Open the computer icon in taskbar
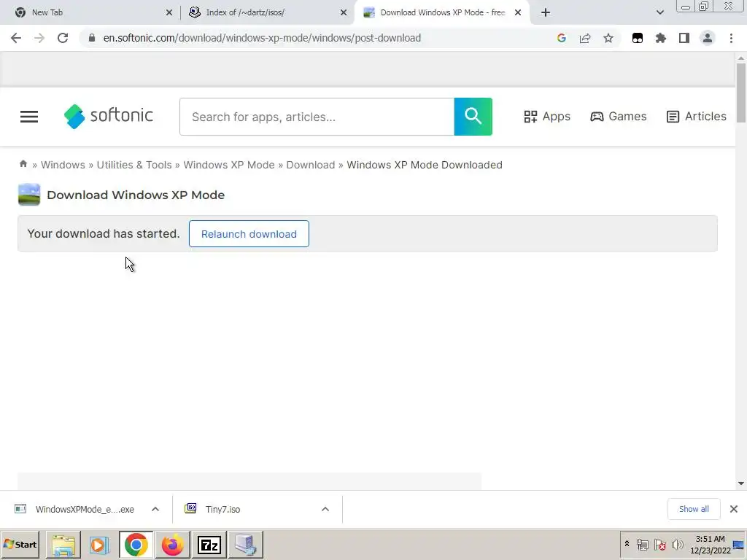747x560 pixels. (245, 545)
